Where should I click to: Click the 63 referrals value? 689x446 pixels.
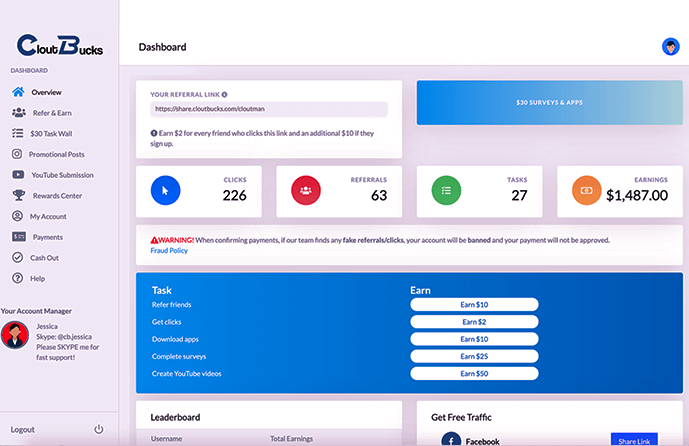point(379,195)
